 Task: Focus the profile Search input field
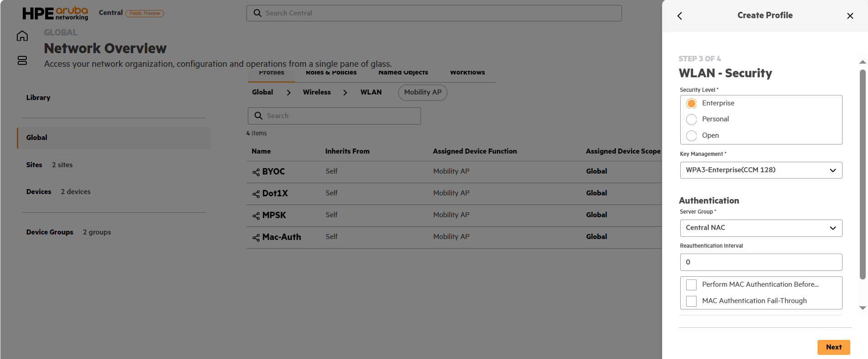point(334,116)
